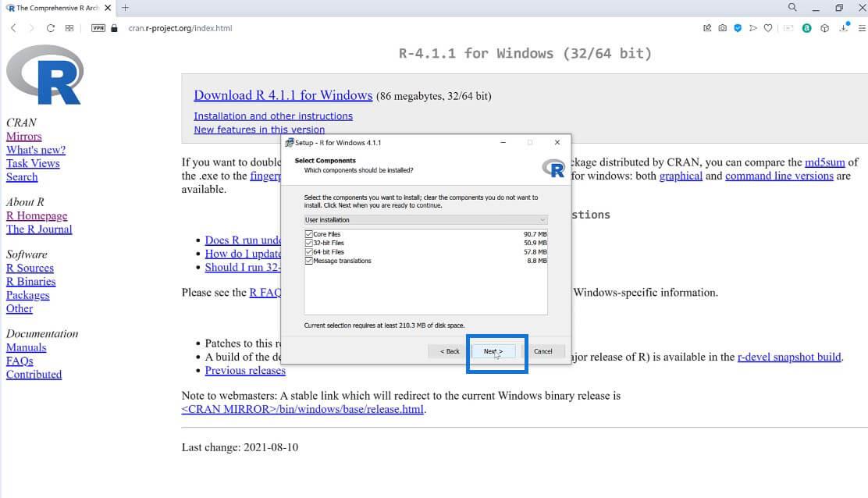Viewport: 868px width, 498px height.
Task: Open the Contributed documentation link
Action: (x=34, y=375)
